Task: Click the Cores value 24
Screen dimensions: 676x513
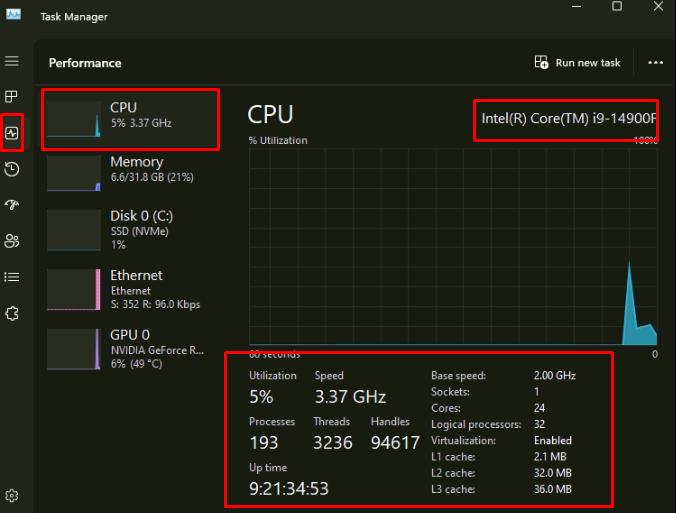Action: tap(539, 408)
